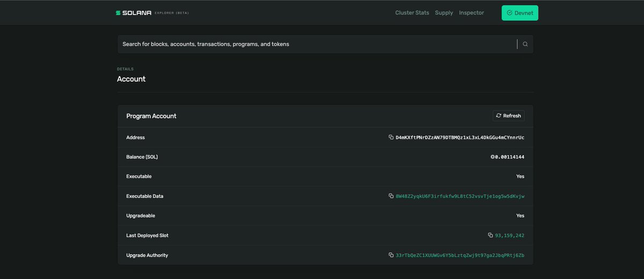The width and height of the screenshot is (644, 279).
Task: Click the Balance (SOL) label
Action: point(142,157)
